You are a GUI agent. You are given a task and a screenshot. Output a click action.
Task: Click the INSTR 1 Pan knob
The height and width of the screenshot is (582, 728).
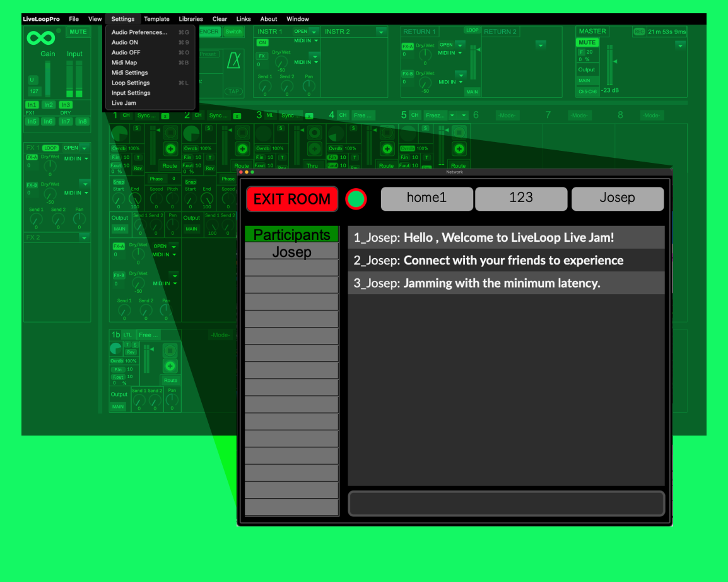coord(308,86)
